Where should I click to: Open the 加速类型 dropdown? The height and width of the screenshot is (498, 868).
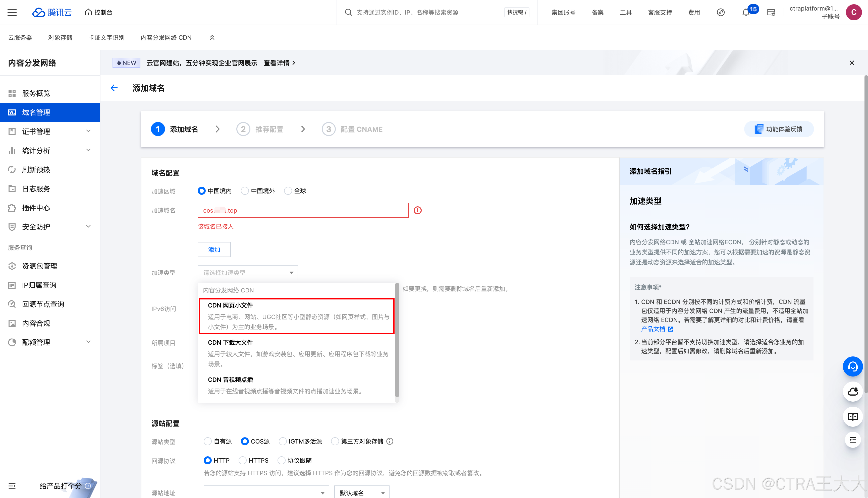(x=248, y=273)
